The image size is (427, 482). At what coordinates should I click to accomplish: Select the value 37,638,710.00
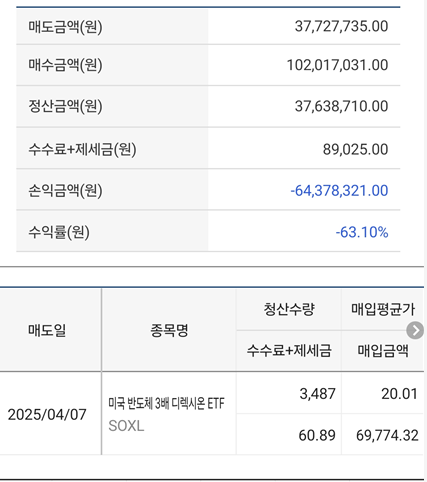pyautogui.click(x=341, y=106)
